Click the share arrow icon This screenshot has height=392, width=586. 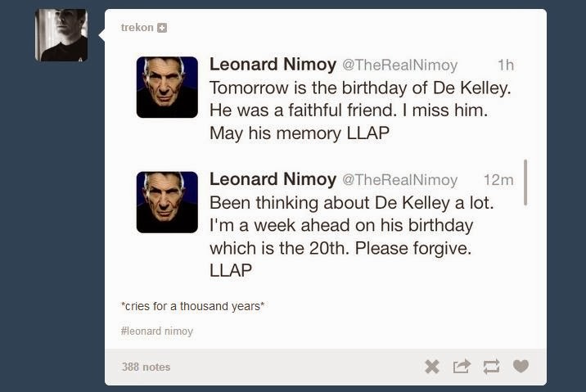click(462, 367)
